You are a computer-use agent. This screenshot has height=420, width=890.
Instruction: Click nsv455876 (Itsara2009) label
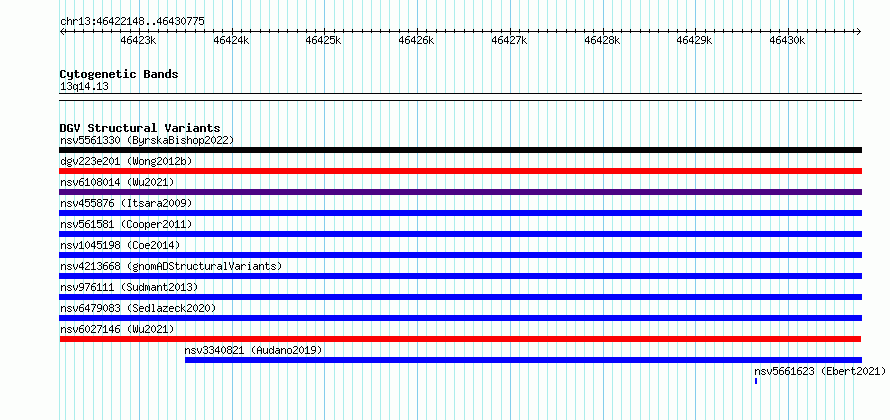tap(126, 203)
